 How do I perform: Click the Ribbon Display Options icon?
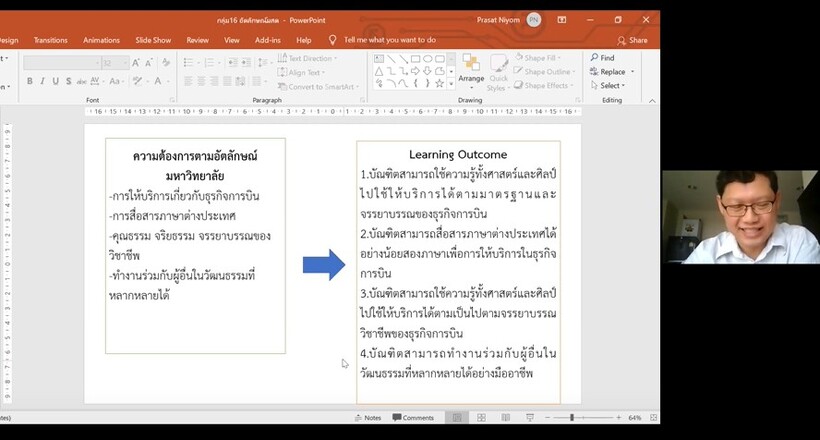click(562, 20)
